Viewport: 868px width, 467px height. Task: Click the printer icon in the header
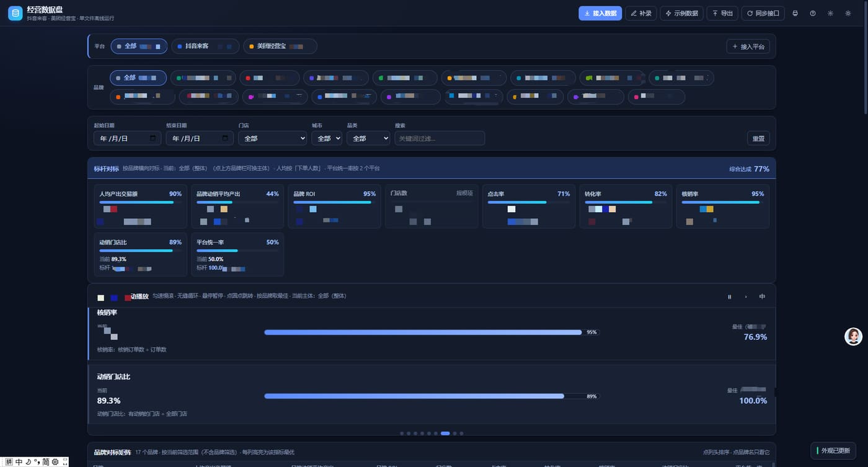point(795,13)
